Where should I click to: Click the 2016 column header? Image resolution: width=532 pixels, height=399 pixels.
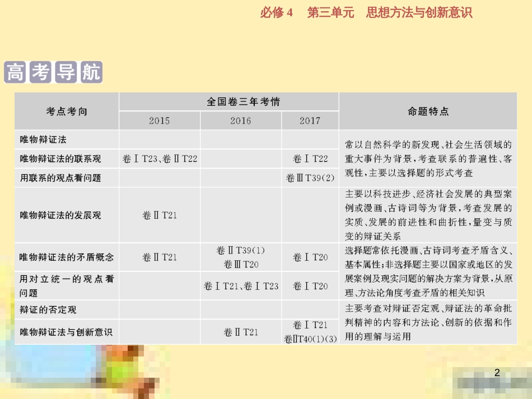[x=240, y=120]
